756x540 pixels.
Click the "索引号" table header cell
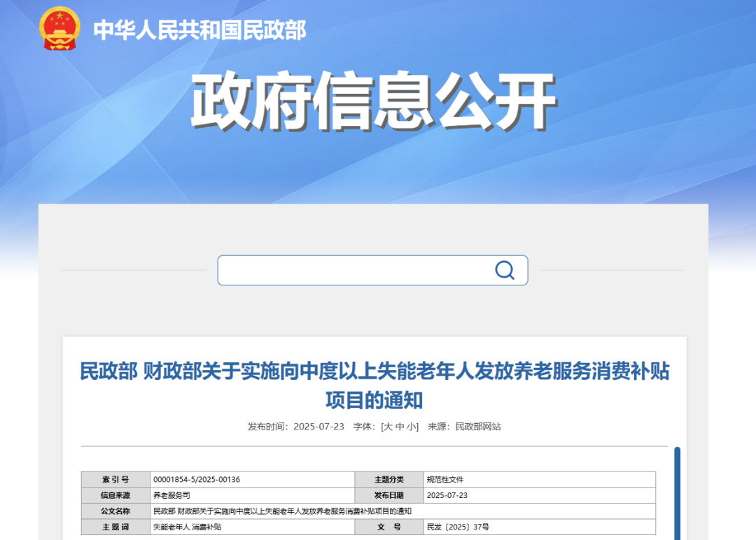point(115,479)
